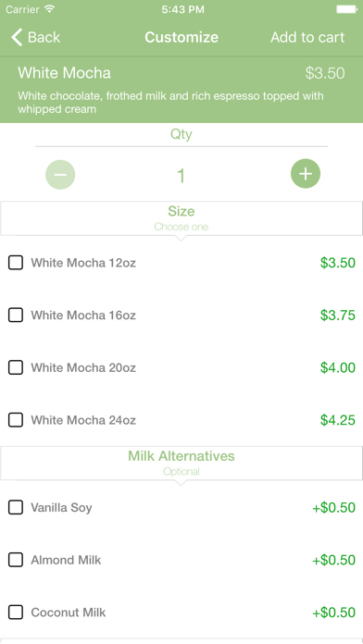The width and height of the screenshot is (363, 644).
Task: Decrease quantity with the minus button
Action: 60,175
